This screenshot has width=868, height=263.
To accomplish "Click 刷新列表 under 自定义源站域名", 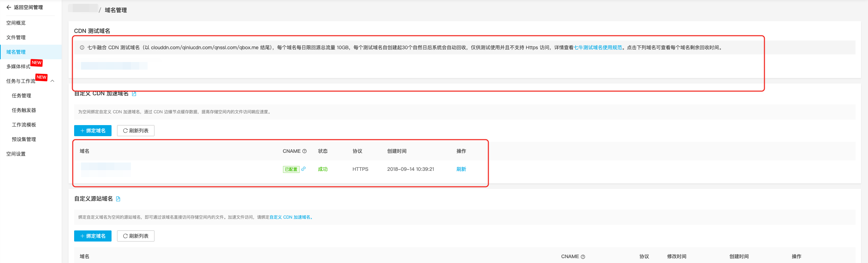I will (136, 236).
